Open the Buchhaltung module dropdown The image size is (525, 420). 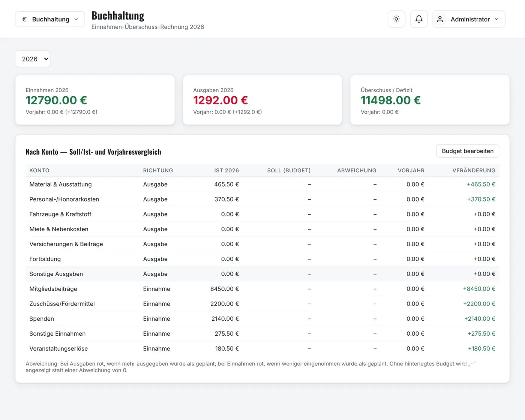click(50, 19)
